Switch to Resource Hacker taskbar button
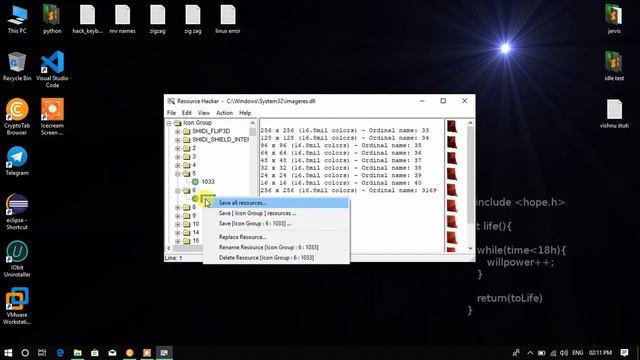 (164, 353)
